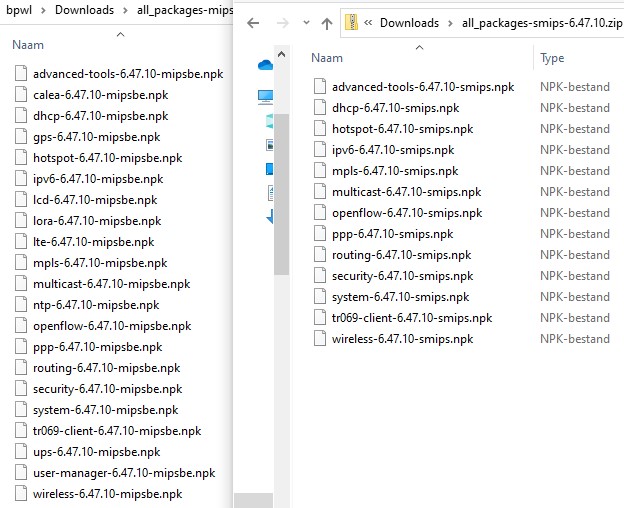Screen dimensions: 624x508
Task: Open OneDrive in the navigation pane
Action: pyautogui.click(x=265, y=65)
